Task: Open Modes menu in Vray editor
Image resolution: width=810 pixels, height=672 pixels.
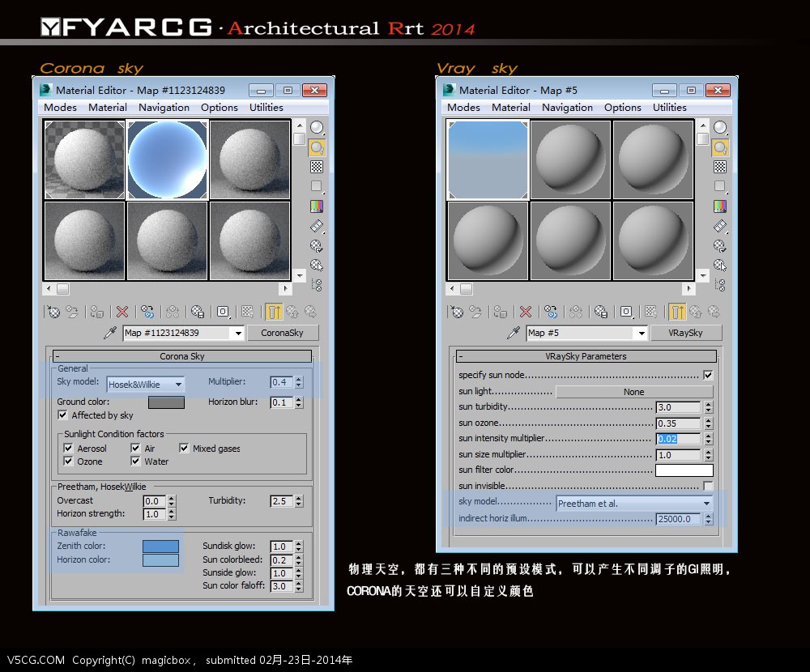Action: 463,107
